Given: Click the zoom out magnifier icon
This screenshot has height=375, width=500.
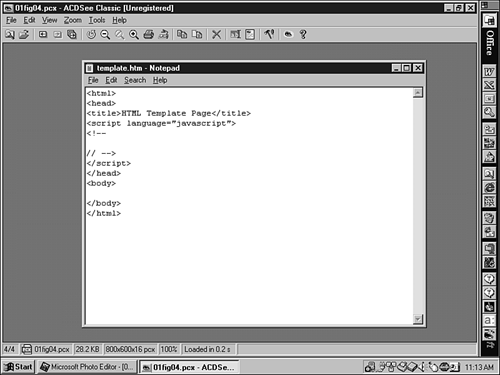Looking at the screenshot, I should coord(105,34).
